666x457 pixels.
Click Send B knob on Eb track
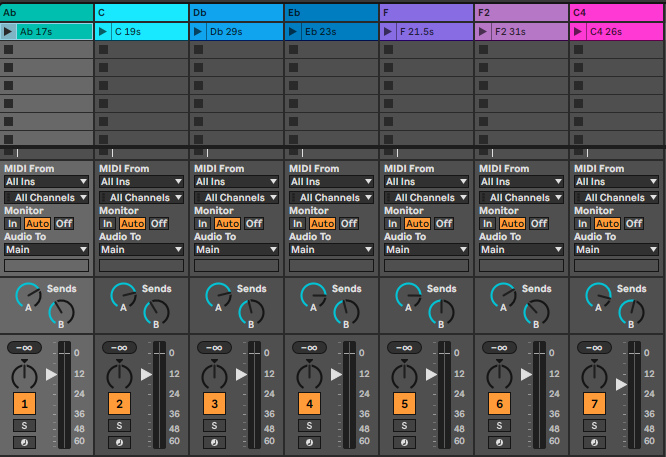(x=346, y=312)
